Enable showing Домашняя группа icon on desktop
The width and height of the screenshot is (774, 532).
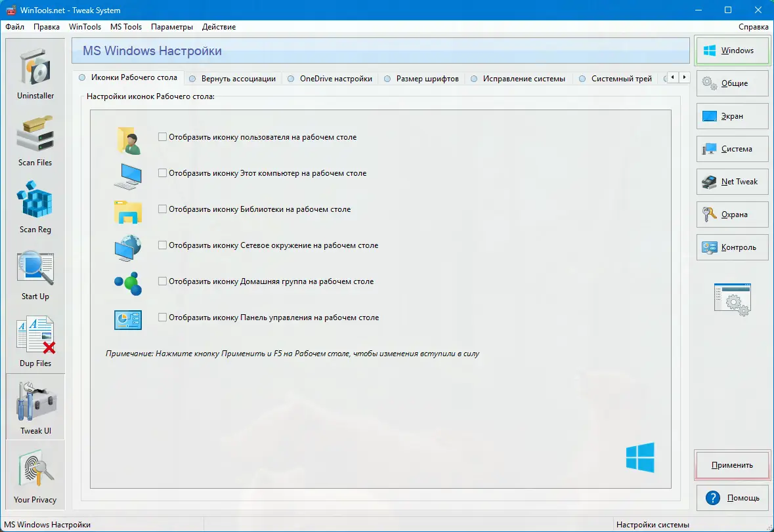pyautogui.click(x=162, y=281)
